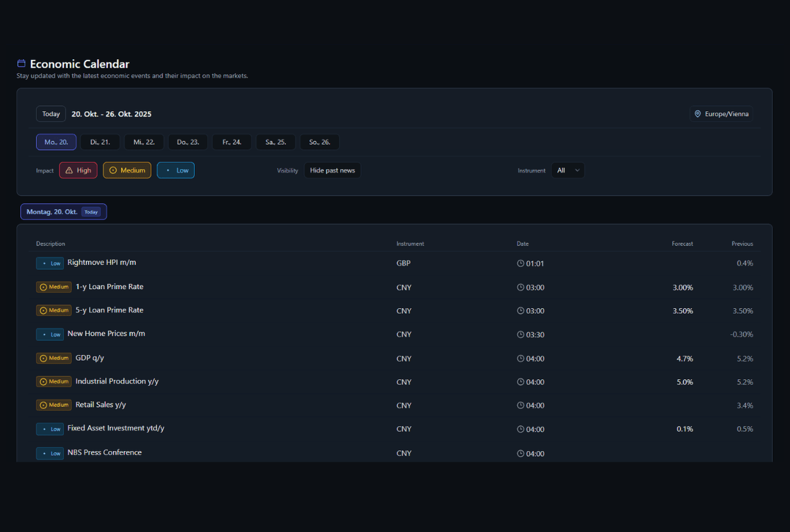
Task: Expand the Montag, 20. Okt. day header
Action: tap(63, 212)
